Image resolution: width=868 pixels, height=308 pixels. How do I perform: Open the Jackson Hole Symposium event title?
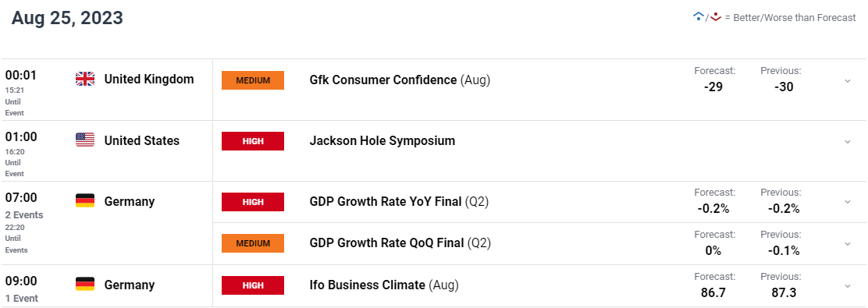click(382, 141)
